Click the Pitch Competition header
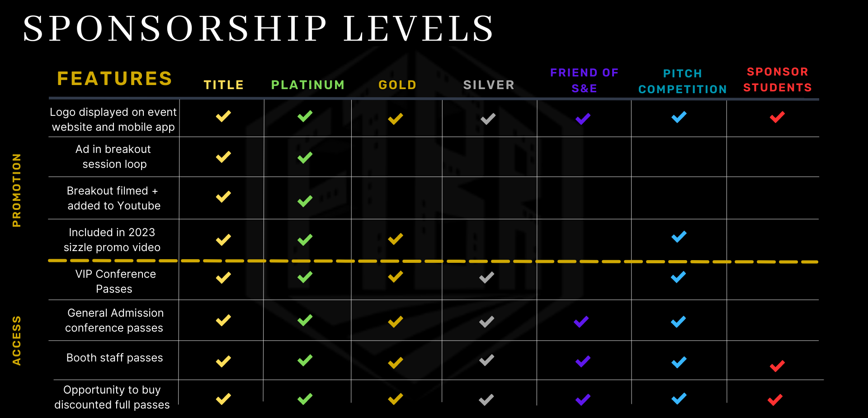Screen dimensions: 868x418 point(683,81)
